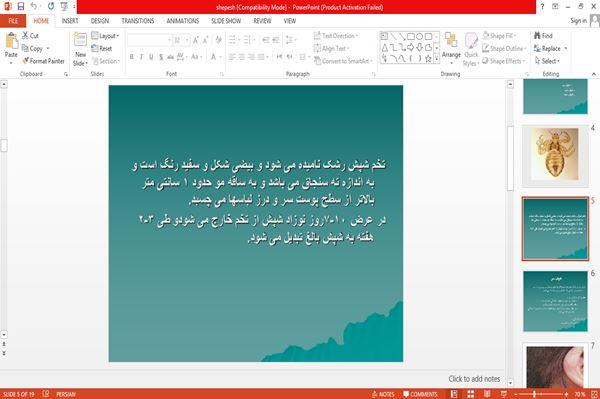Image resolution: width=600 pixels, height=399 pixels.
Task: Reset the slide layout
Action: (102, 48)
